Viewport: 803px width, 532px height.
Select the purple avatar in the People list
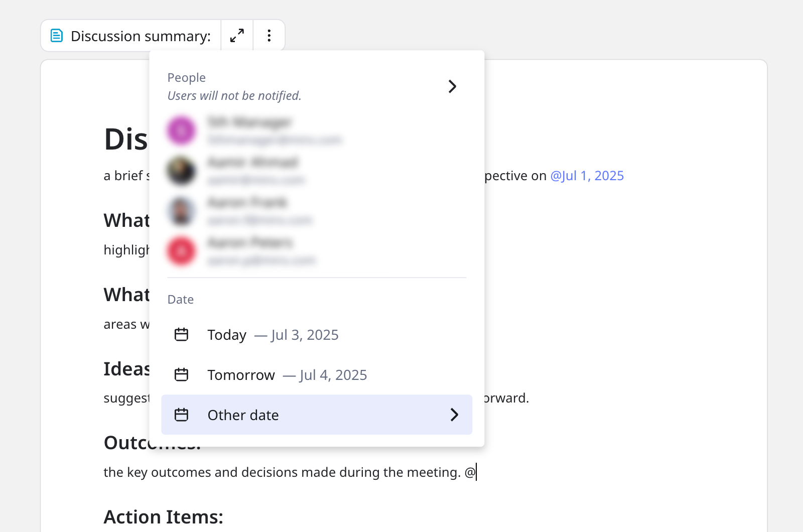pos(181,130)
